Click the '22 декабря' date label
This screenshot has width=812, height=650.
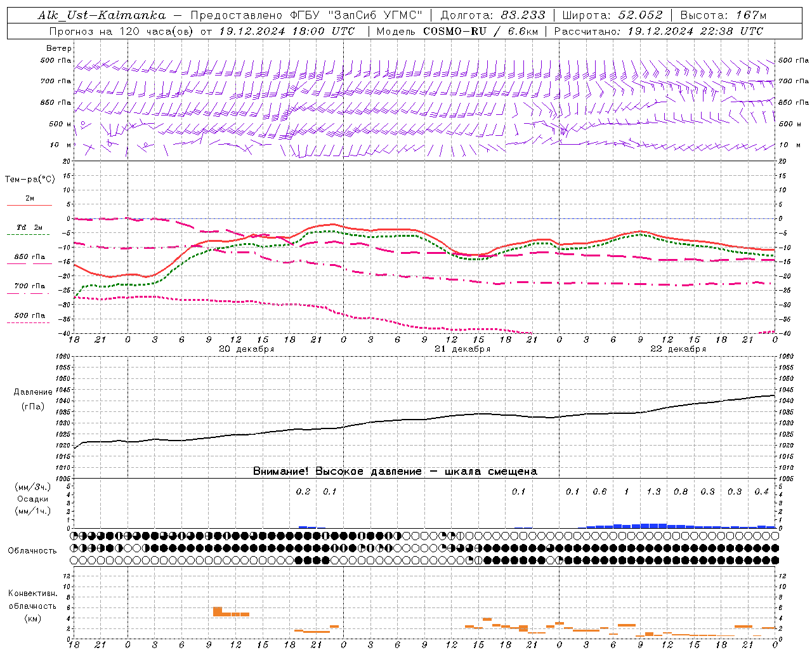point(678,349)
